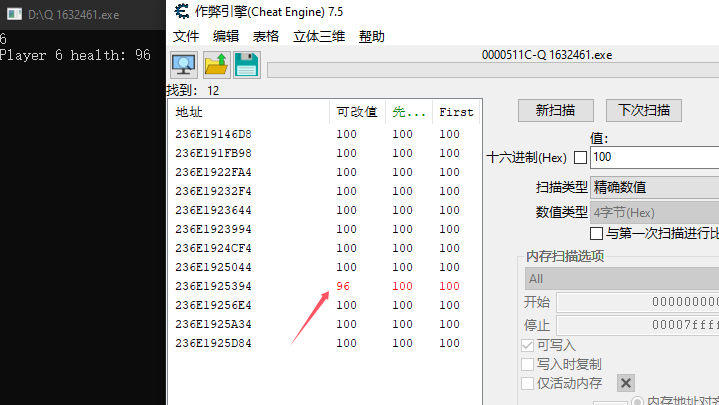Viewport: 719px width, 405px height.
Task: Click the Cheat Engine logo in title bar
Action: (x=182, y=11)
